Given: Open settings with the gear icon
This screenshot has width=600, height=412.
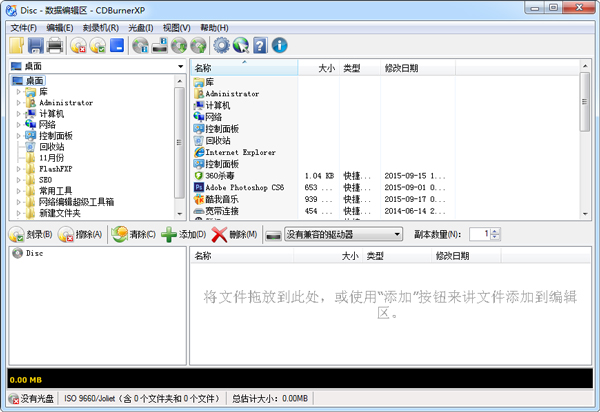Looking at the screenshot, I should click(x=221, y=46).
